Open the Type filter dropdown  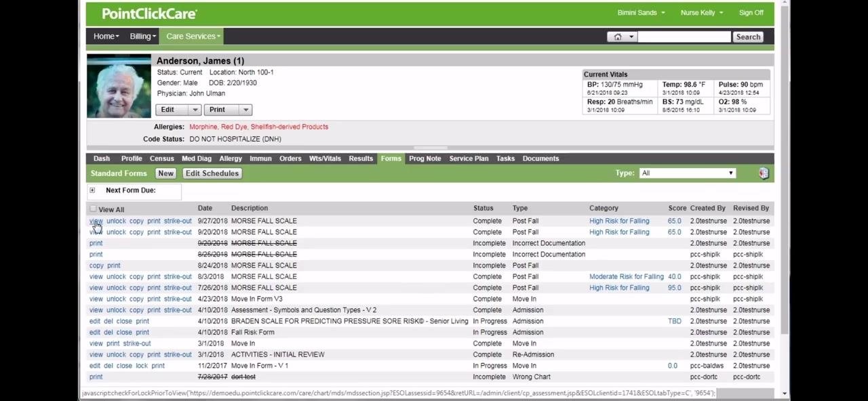[687, 173]
